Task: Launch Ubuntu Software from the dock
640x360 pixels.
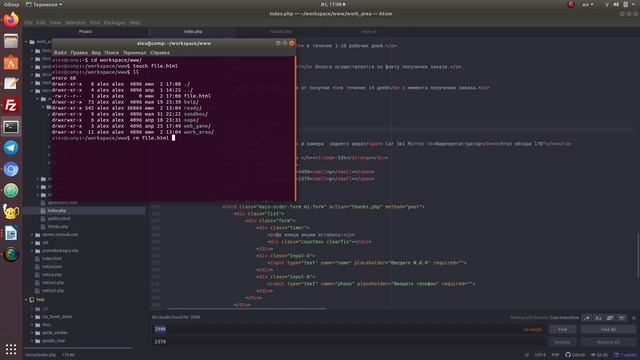Action: [11, 62]
